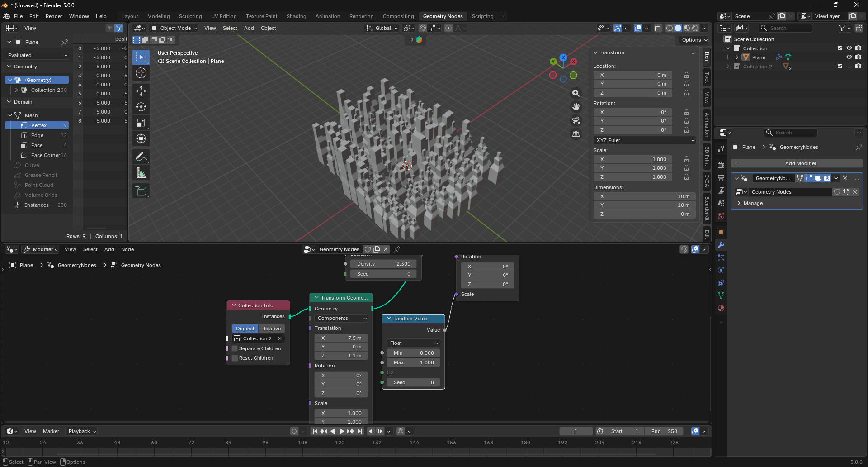Adjust the Translation X value field
868x467 pixels.
pyautogui.click(x=341, y=338)
